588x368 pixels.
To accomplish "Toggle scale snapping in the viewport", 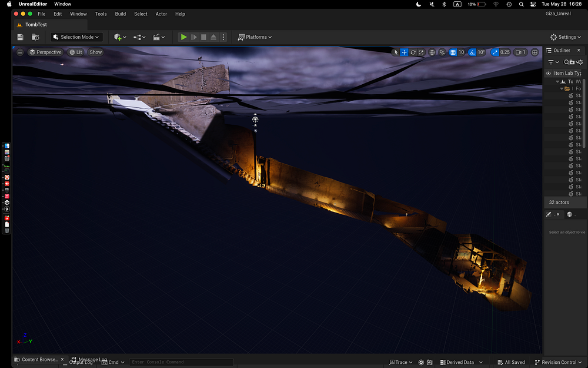I will pyautogui.click(x=495, y=52).
